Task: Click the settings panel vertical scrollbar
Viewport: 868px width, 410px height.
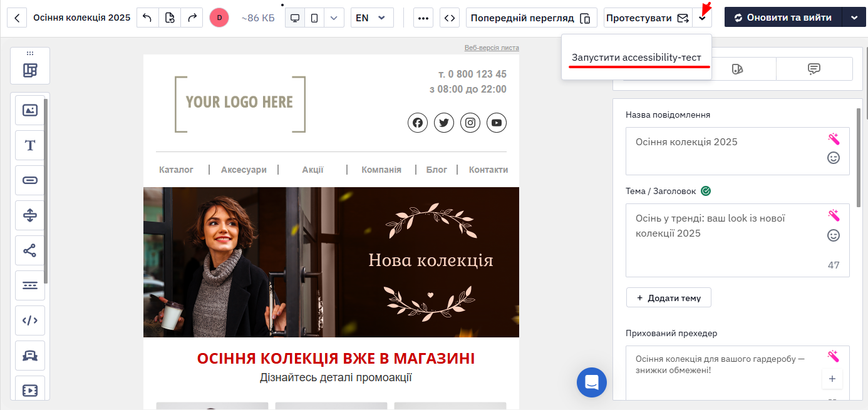Action: click(858, 158)
